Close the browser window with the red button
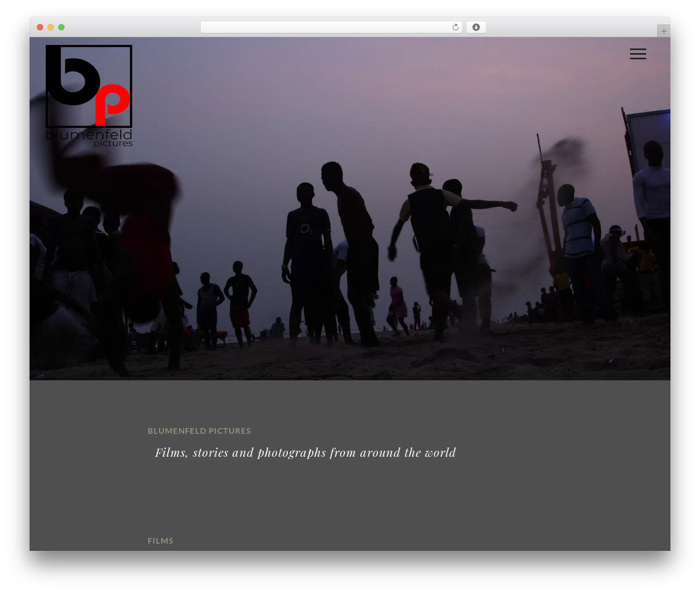Viewport: 700px width, 593px height. (x=40, y=27)
